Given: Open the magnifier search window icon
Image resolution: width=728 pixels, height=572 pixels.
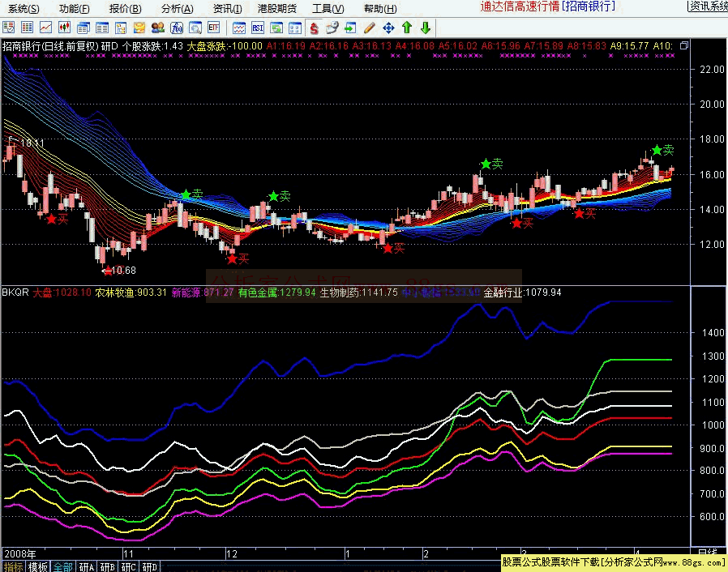Looking at the screenshot, I should coord(195,28).
